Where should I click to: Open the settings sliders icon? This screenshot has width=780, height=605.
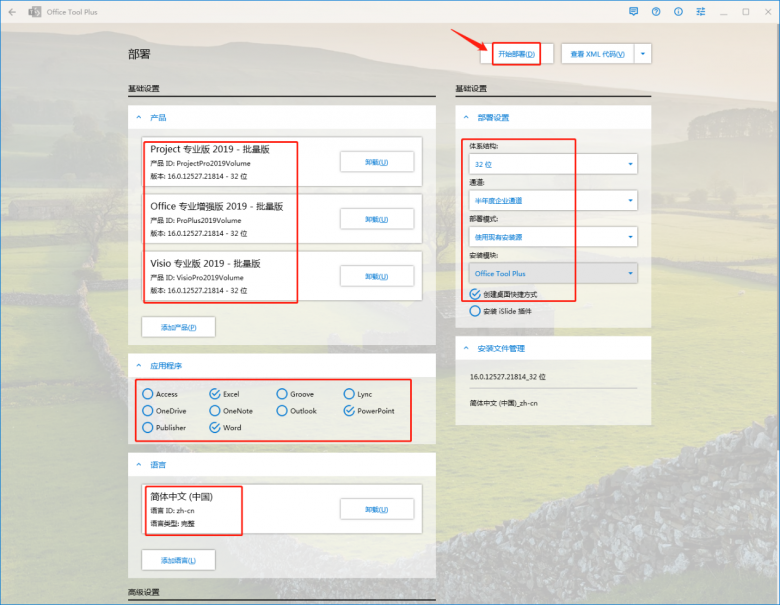[701, 11]
